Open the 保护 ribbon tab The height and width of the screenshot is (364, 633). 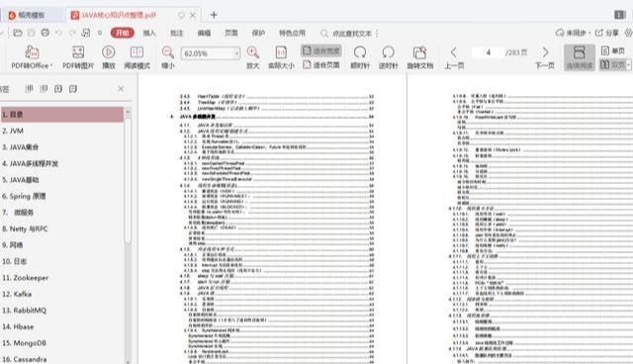(x=258, y=33)
